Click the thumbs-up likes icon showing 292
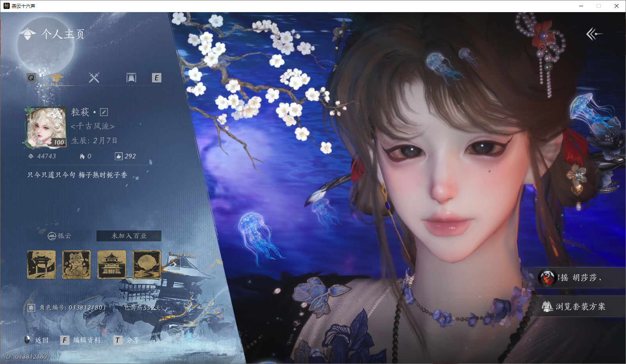The height and width of the screenshot is (364, 626). [x=119, y=156]
